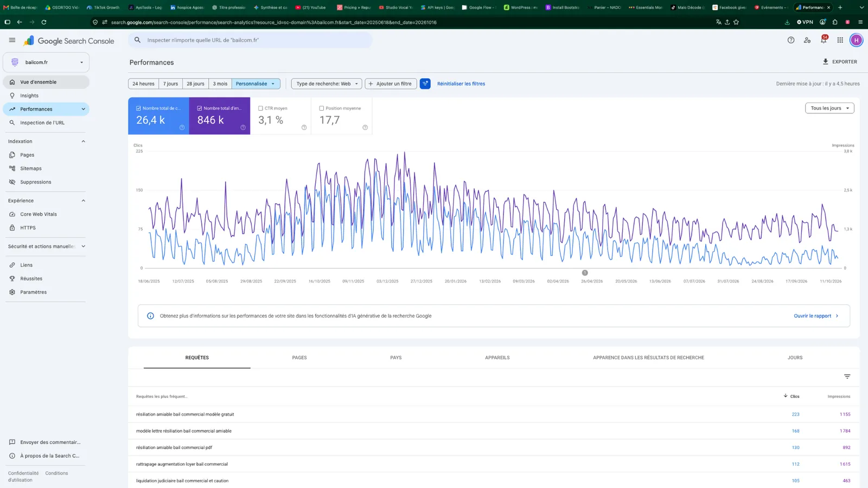This screenshot has height=488, width=868.
Task: Click the EXPORTER button
Action: [x=840, y=62]
